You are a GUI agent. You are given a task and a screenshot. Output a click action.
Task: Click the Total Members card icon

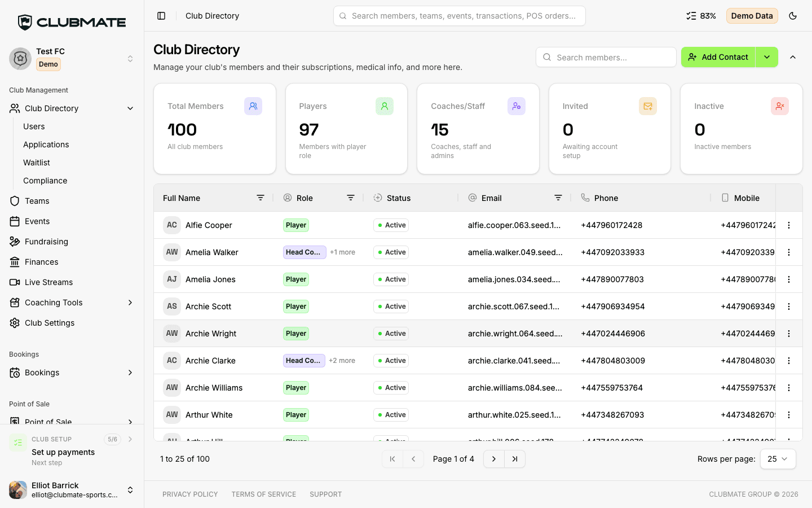(253, 106)
